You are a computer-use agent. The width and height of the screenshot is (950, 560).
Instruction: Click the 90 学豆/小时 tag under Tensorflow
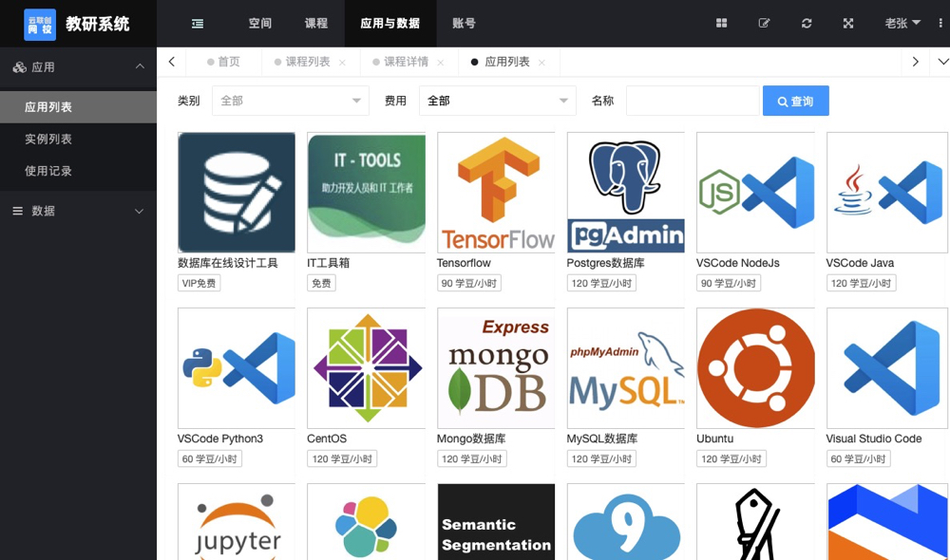point(469,283)
